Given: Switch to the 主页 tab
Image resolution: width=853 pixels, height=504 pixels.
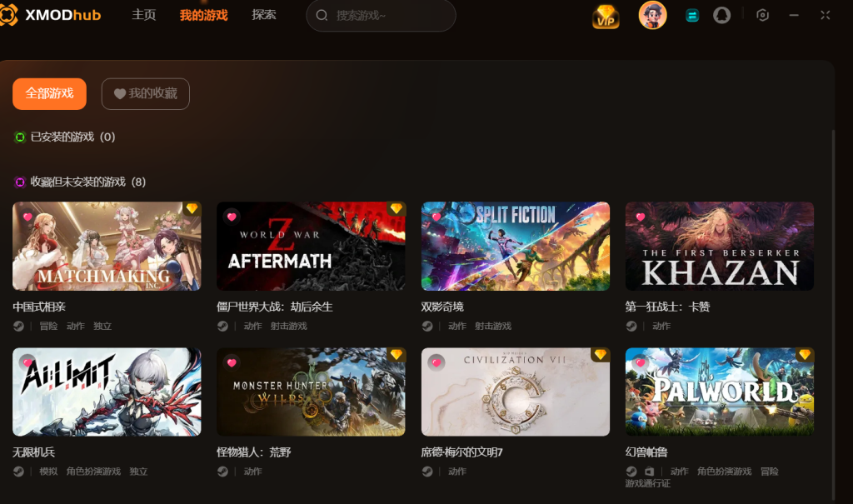Looking at the screenshot, I should pyautogui.click(x=143, y=15).
